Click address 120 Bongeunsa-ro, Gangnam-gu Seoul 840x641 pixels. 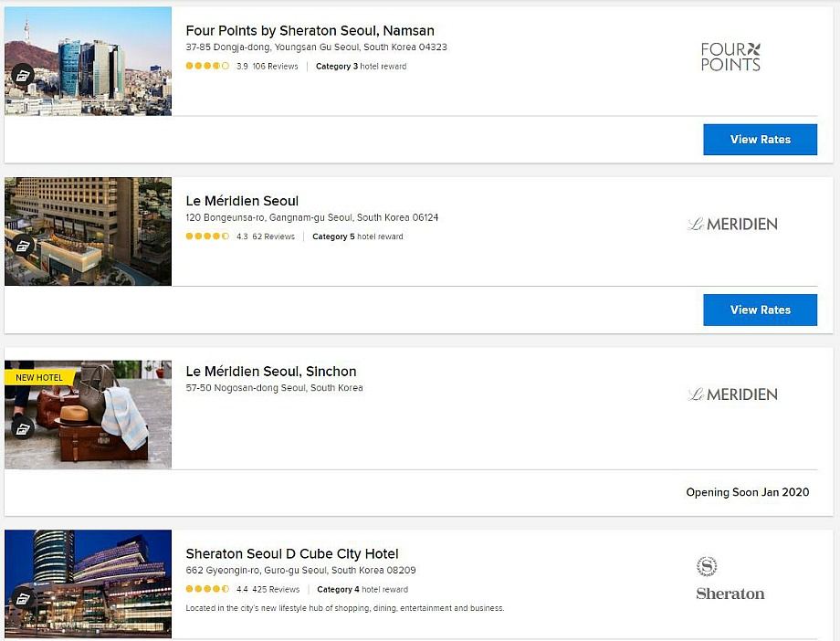[x=311, y=217]
